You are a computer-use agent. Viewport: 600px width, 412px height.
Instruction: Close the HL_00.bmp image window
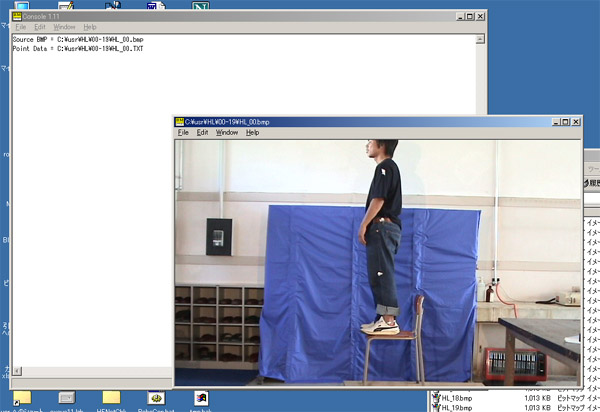coord(573,121)
